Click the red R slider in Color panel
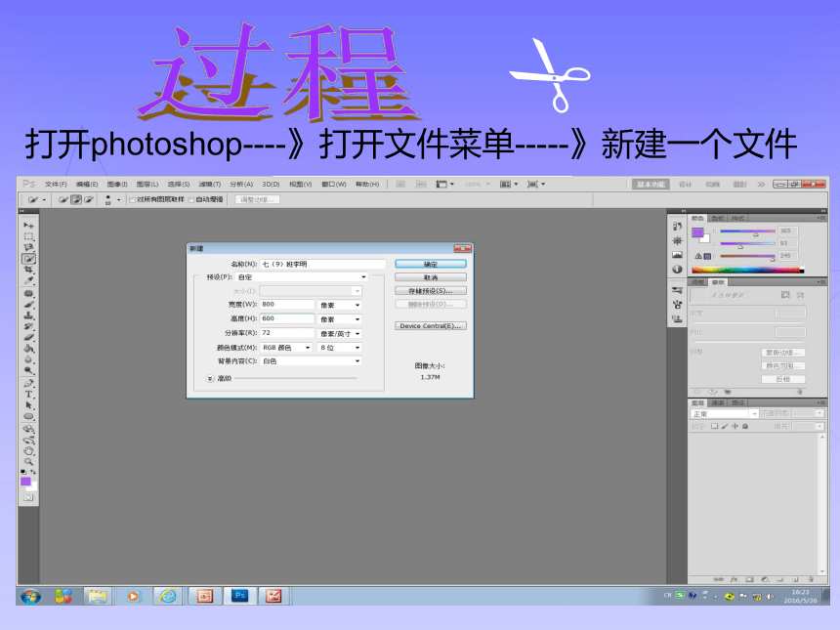This screenshot has height=630, width=840. [x=748, y=231]
